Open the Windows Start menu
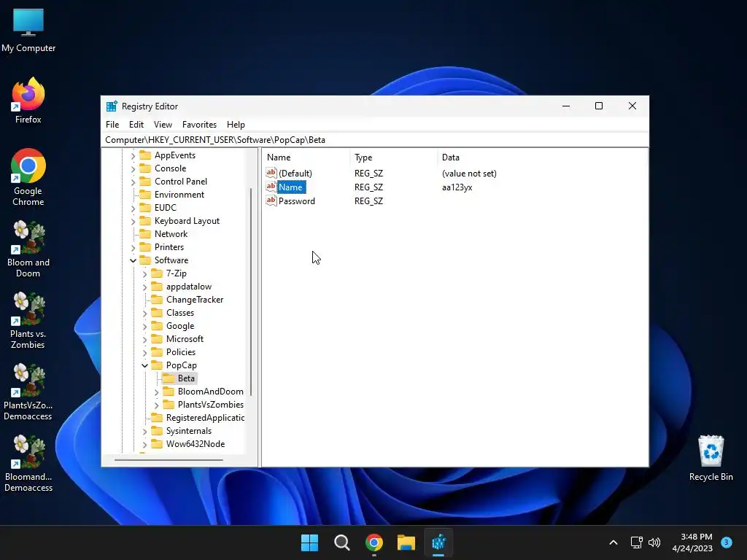Image resolution: width=747 pixels, height=560 pixels. (x=309, y=542)
